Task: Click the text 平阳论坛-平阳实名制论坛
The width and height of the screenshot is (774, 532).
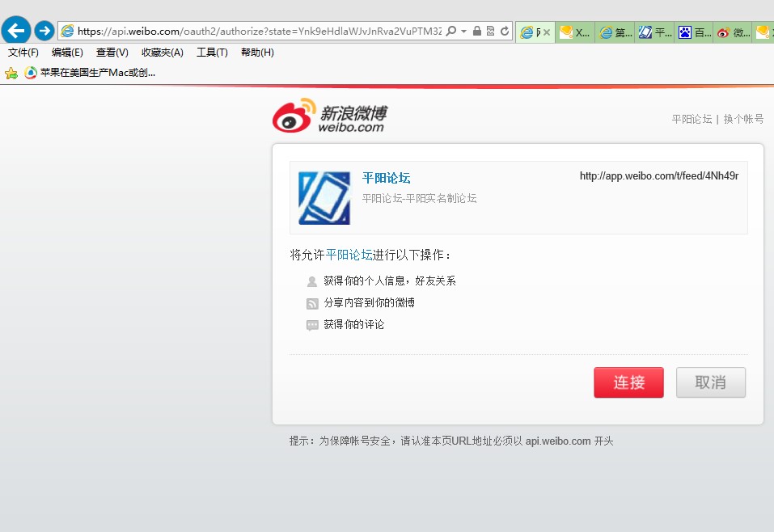Action: click(x=419, y=198)
